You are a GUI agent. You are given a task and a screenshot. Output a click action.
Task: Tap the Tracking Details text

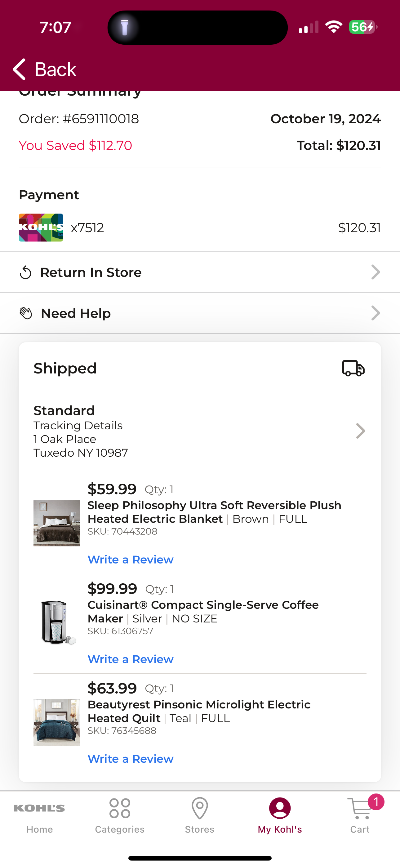coord(78,426)
